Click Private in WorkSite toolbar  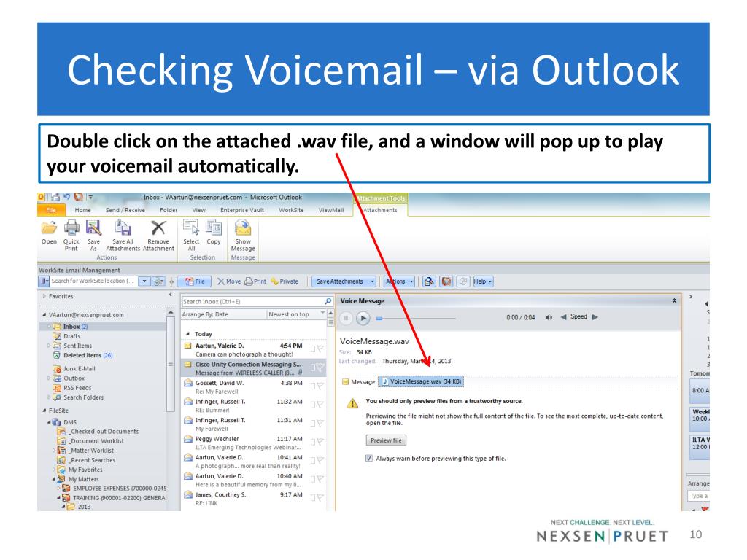click(285, 281)
